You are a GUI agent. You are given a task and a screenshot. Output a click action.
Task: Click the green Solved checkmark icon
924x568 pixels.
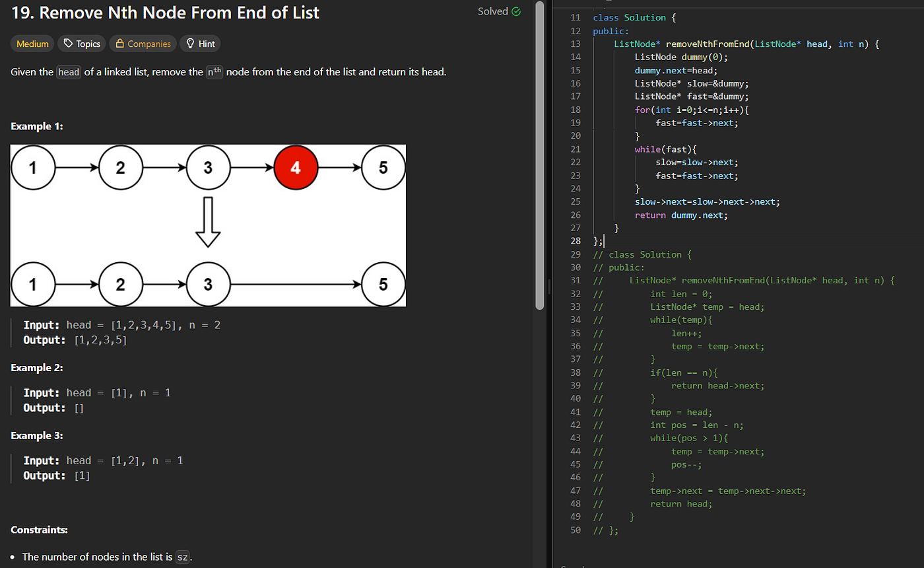pyautogui.click(x=516, y=11)
